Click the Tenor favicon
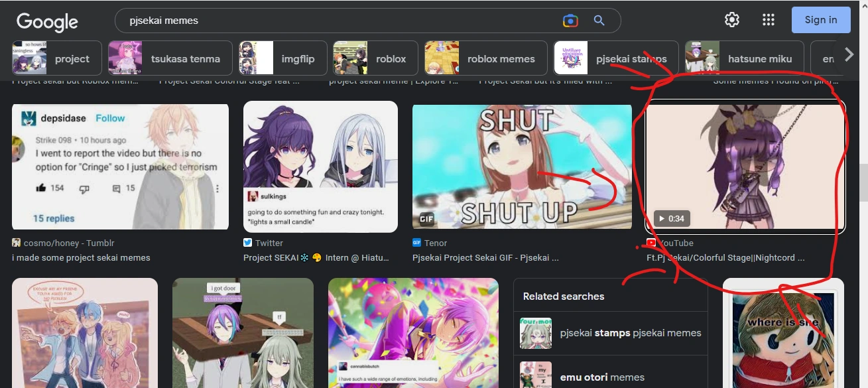The image size is (868, 388). 416,243
